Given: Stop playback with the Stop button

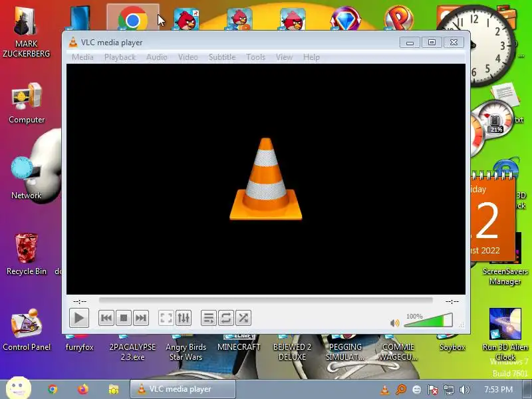Looking at the screenshot, I should [x=124, y=318].
